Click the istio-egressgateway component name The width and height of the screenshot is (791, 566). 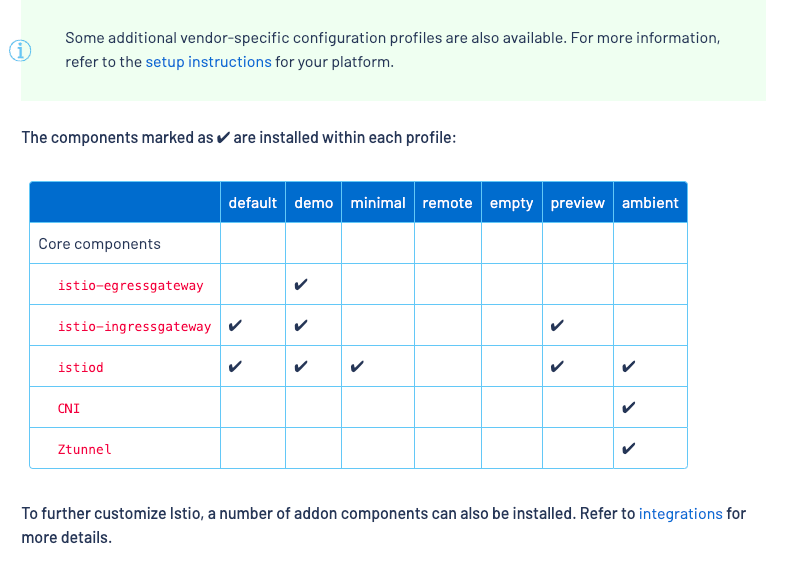click(131, 286)
